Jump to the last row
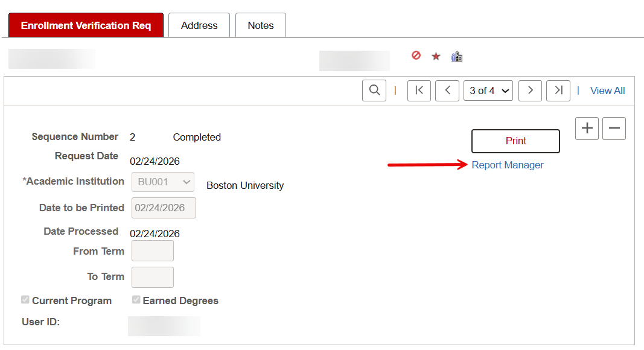 click(558, 91)
